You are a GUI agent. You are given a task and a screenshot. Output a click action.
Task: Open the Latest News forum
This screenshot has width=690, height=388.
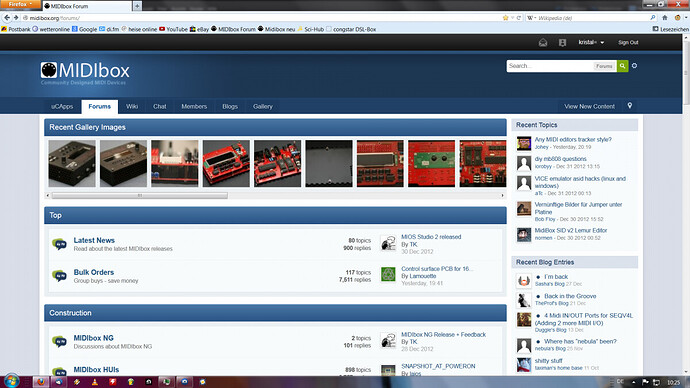coord(94,240)
